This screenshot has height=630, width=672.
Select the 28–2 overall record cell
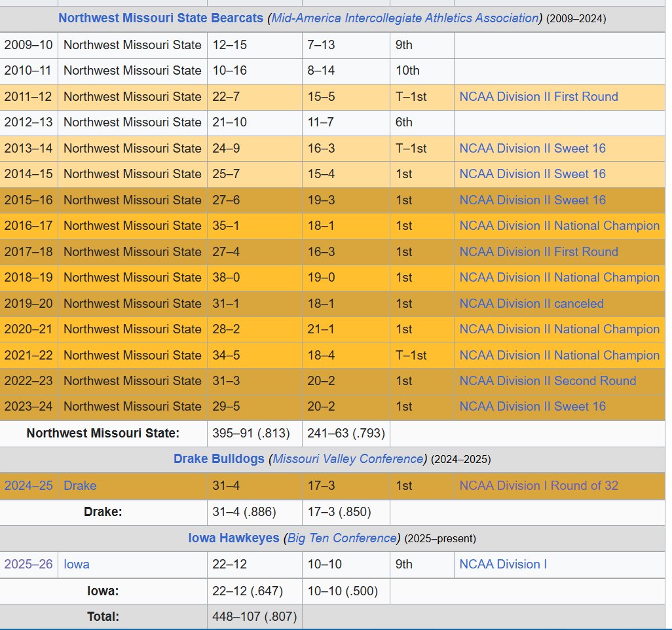point(255,329)
